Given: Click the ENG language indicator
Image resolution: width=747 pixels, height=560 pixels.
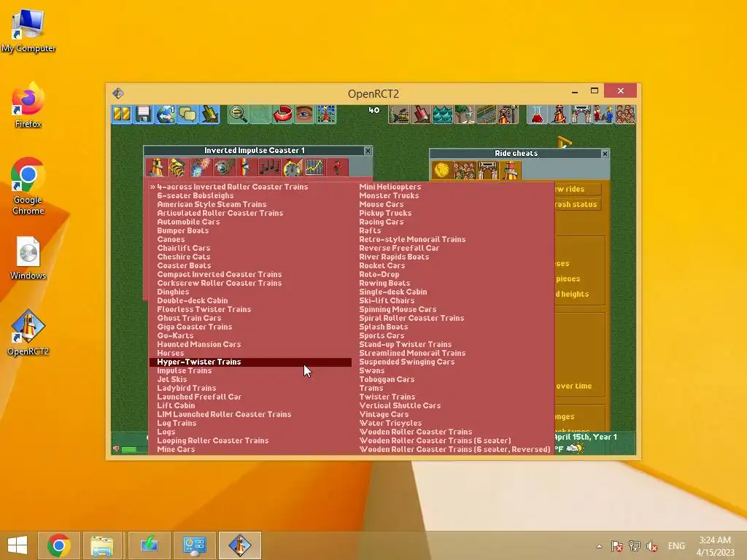Looking at the screenshot, I should [x=676, y=545].
